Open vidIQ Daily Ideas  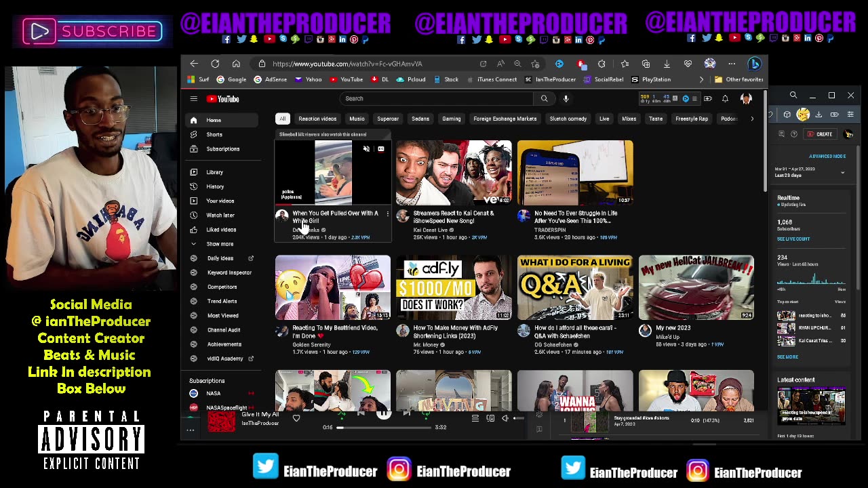click(222, 258)
